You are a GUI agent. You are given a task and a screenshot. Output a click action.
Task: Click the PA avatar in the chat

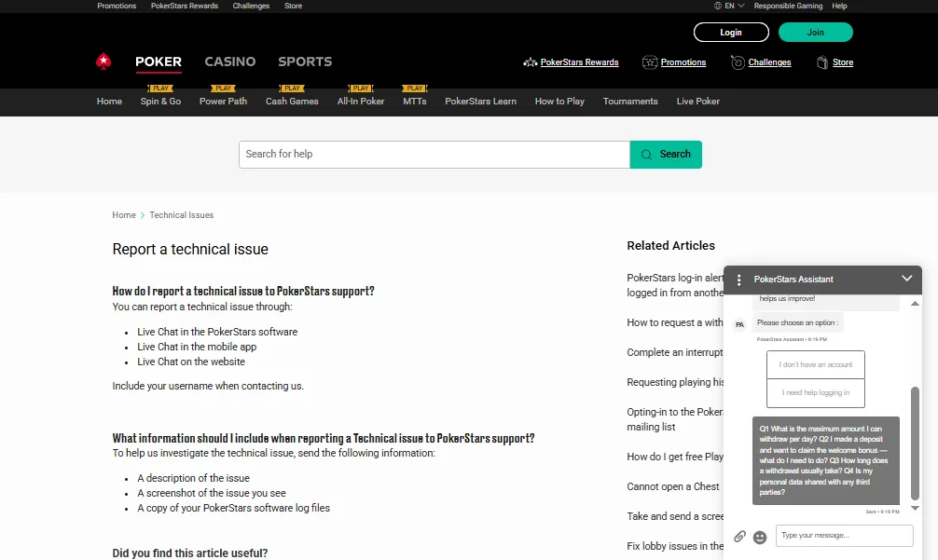click(740, 324)
